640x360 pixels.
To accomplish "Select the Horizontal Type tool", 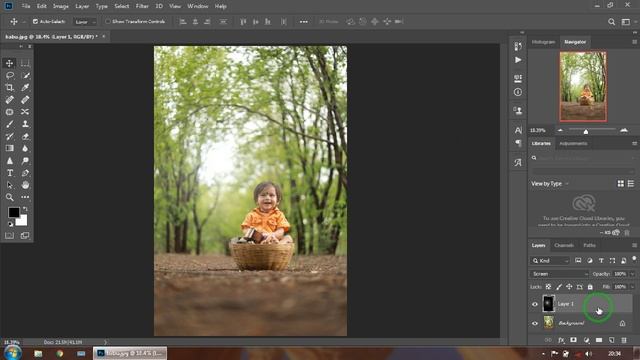I will click(9, 173).
